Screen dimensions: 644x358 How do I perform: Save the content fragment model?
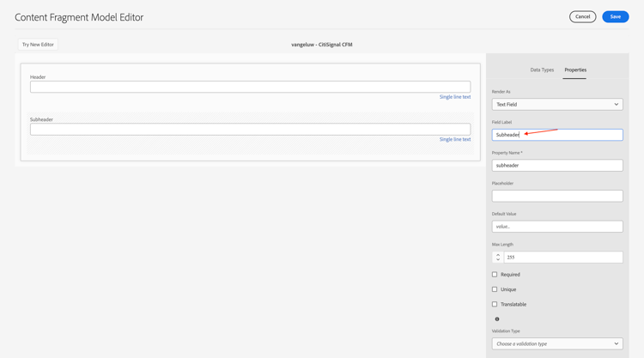pyautogui.click(x=616, y=17)
